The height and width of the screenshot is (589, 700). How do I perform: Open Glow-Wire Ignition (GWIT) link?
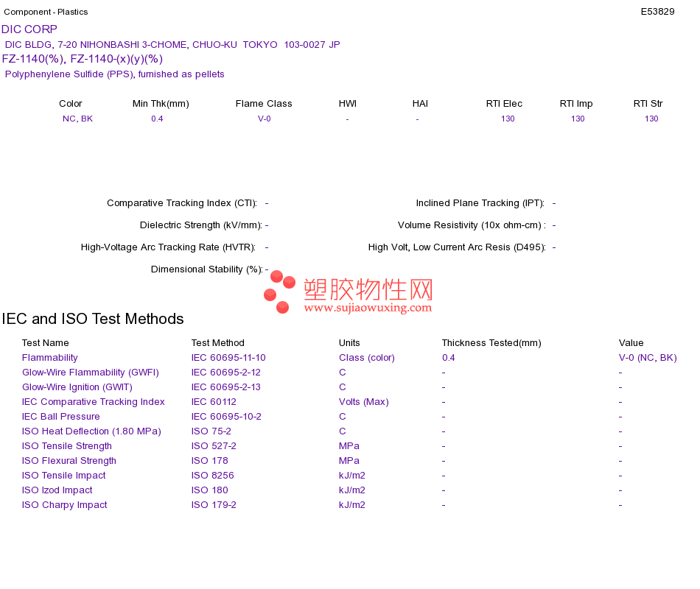click(x=77, y=387)
